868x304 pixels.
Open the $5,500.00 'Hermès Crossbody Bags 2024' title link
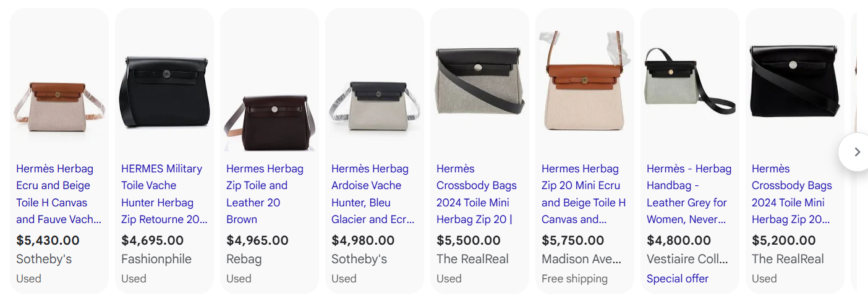point(476,194)
